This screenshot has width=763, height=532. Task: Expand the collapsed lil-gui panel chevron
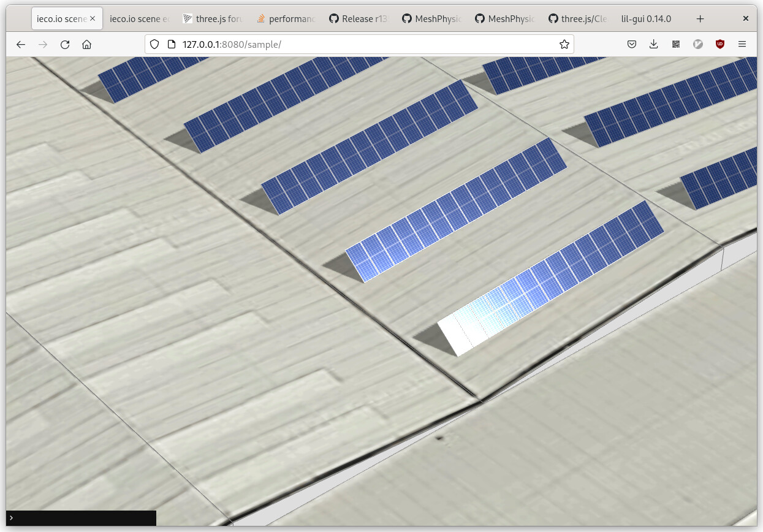11,518
